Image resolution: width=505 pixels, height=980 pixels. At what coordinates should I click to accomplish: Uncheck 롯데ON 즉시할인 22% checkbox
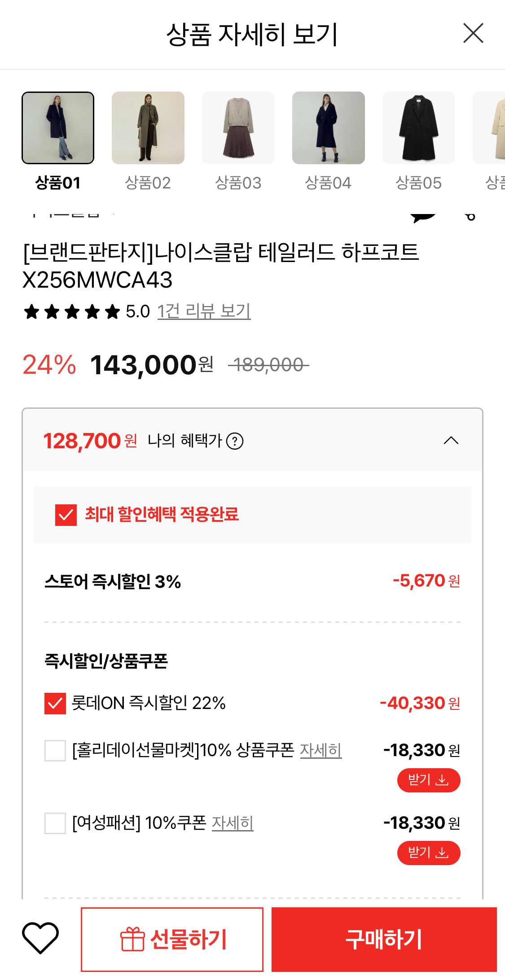coord(55,704)
